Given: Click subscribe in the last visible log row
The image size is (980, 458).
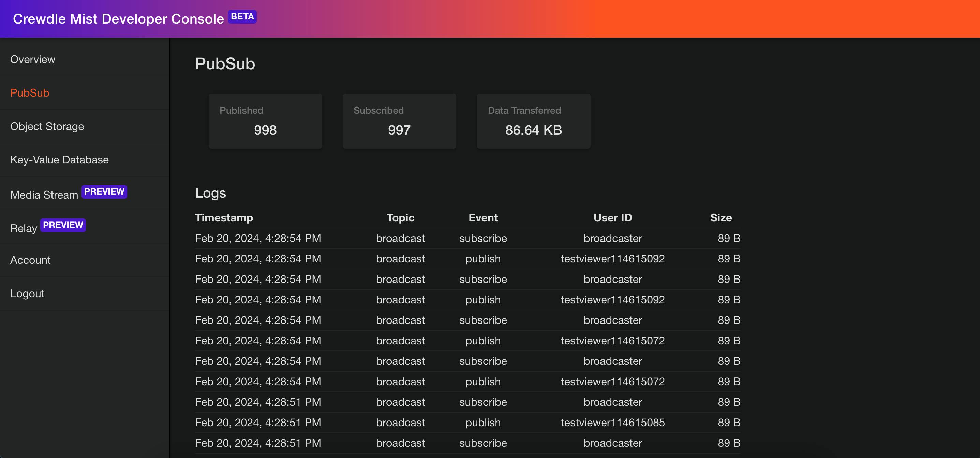Looking at the screenshot, I should 483,443.
